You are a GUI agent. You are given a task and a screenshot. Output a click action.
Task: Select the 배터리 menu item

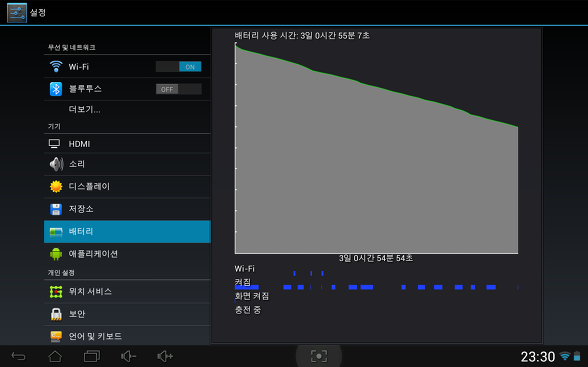pyautogui.click(x=127, y=231)
